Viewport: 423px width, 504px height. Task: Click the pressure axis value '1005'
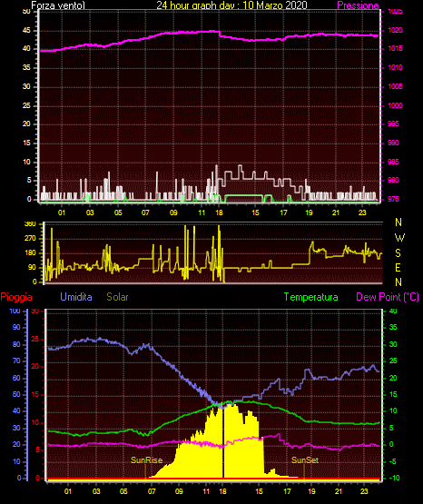tap(395, 86)
